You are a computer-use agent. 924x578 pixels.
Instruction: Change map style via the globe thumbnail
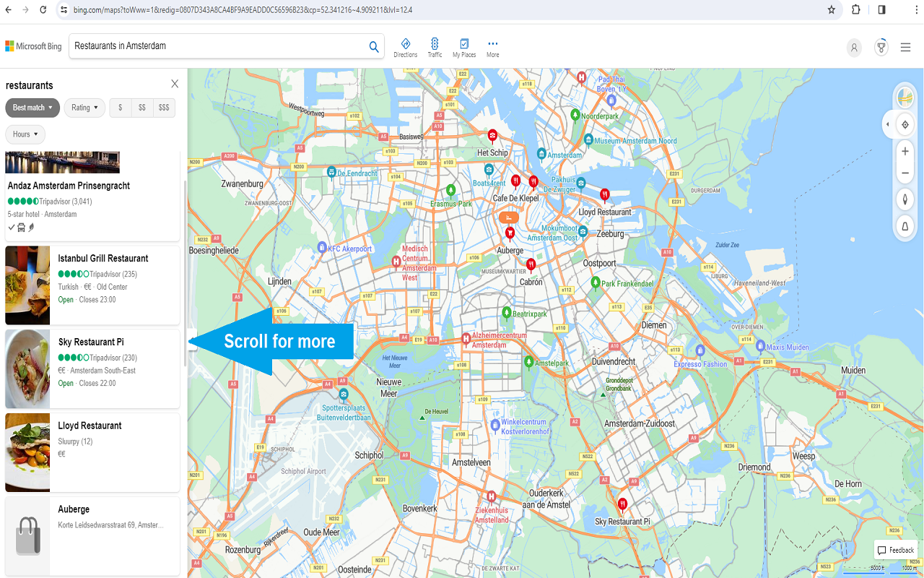906,96
